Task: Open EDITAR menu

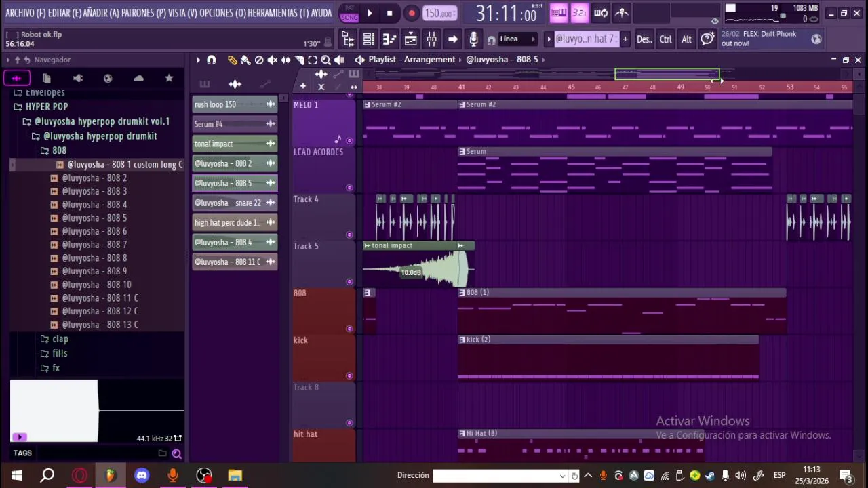Action: (x=64, y=13)
